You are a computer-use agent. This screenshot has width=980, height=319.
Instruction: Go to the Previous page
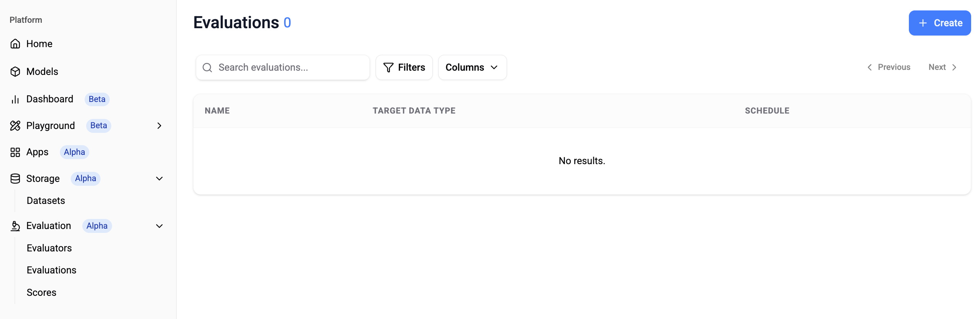coord(889,67)
